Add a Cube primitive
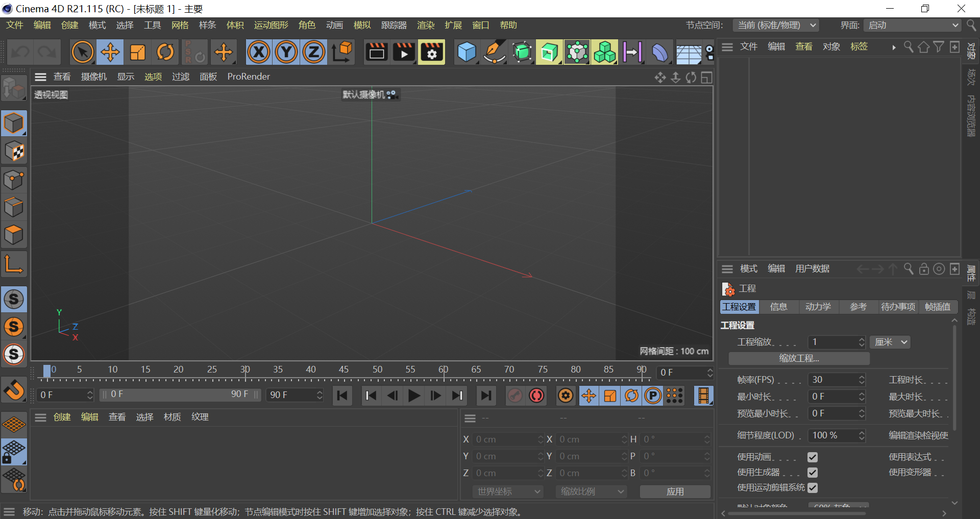The image size is (980, 519). [x=466, y=52]
